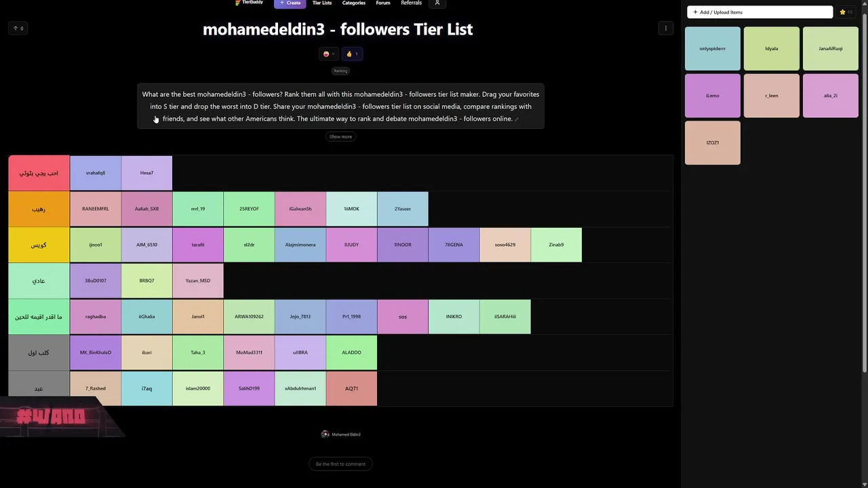Click the plus Create button
This screenshot has width=868, height=488.
click(290, 3)
